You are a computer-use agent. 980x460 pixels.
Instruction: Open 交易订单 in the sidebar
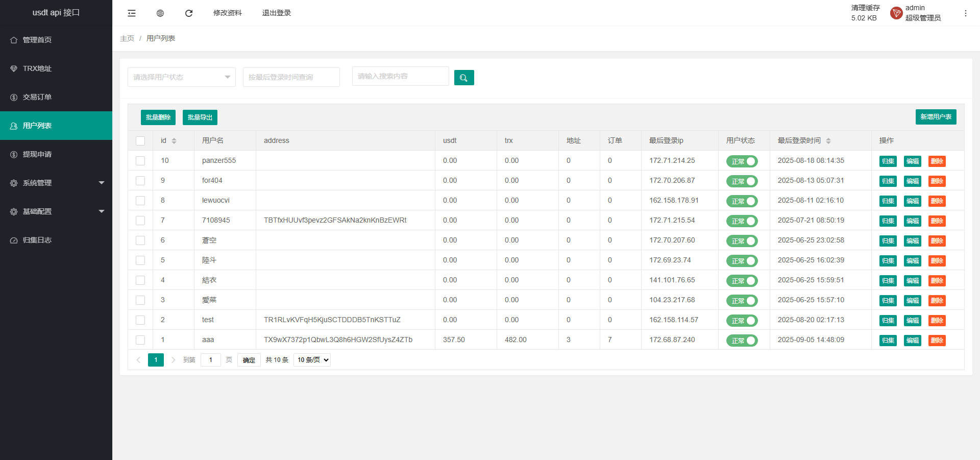click(x=37, y=97)
